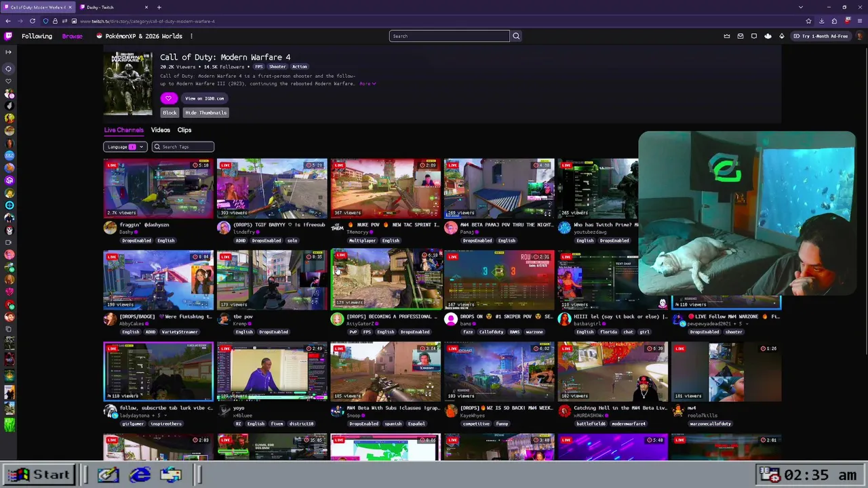Image resolution: width=868 pixels, height=488 pixels.
Task: Switch to the Live Channels tab
Action: pyautogui.click(x=123, y=130)
